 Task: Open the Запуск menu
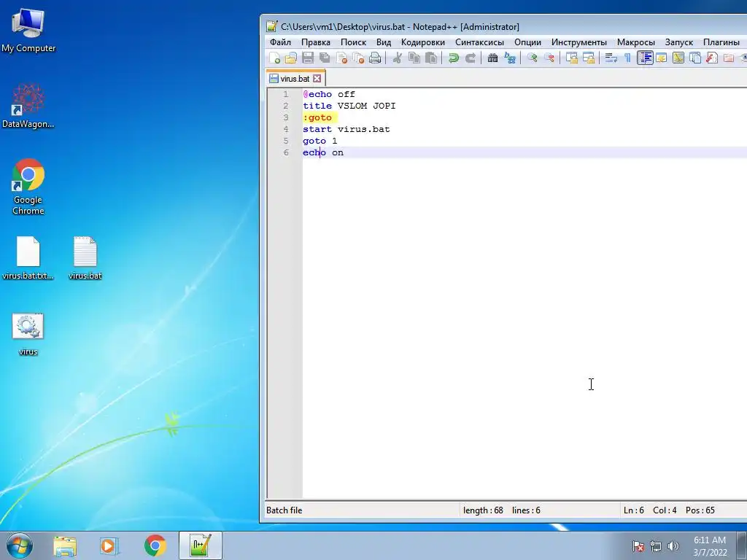pyautogui.click(x=679, y=42)
